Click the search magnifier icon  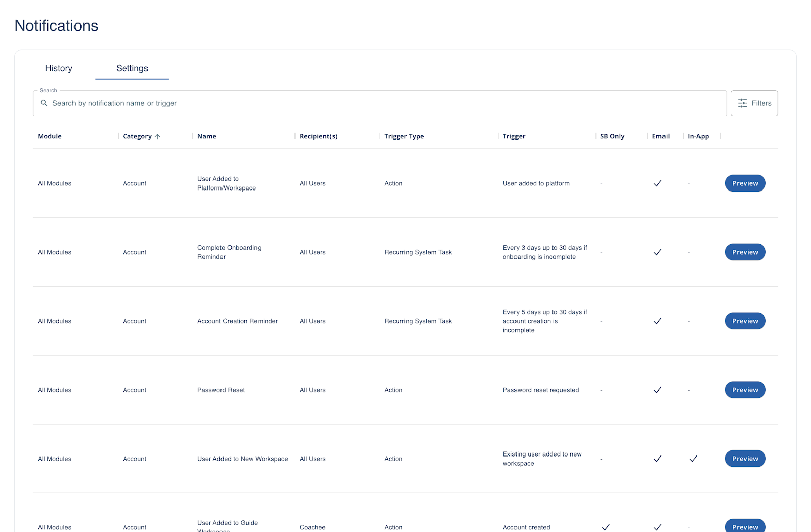(44, 103)
